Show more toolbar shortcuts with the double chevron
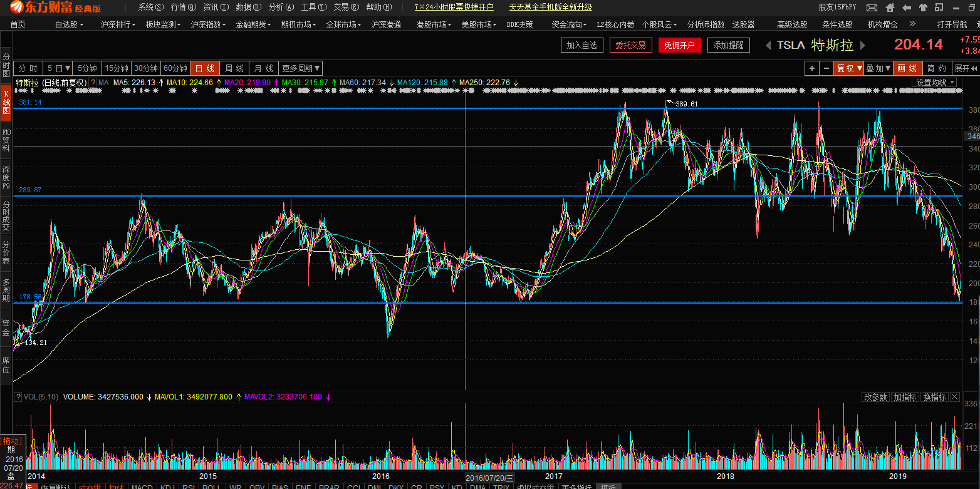The image size is (980, 489). click(912, 24)
